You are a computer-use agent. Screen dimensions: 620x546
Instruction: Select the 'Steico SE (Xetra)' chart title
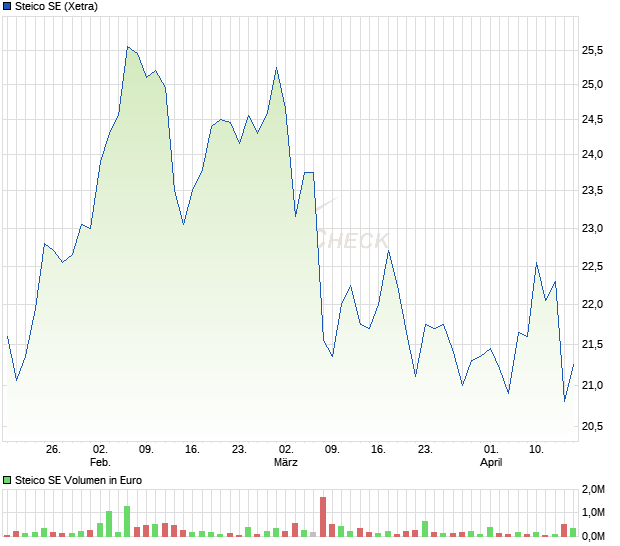click(56, 6)
